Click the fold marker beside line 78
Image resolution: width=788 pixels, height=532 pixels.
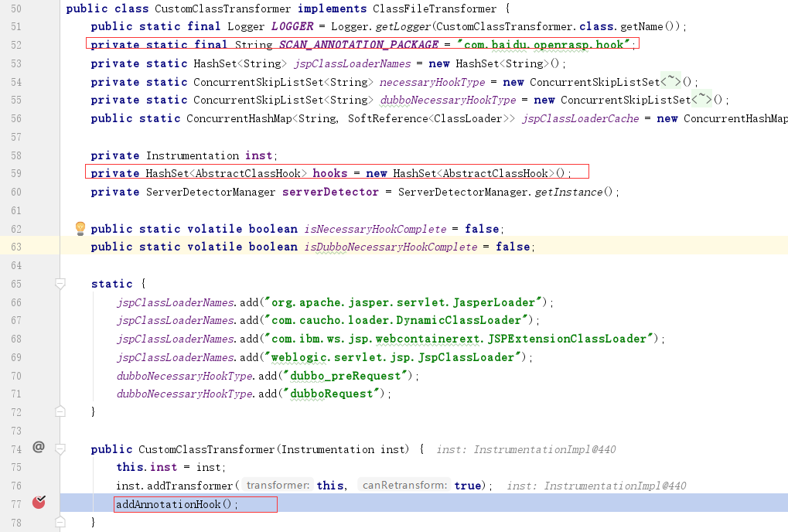coord(60,523)
